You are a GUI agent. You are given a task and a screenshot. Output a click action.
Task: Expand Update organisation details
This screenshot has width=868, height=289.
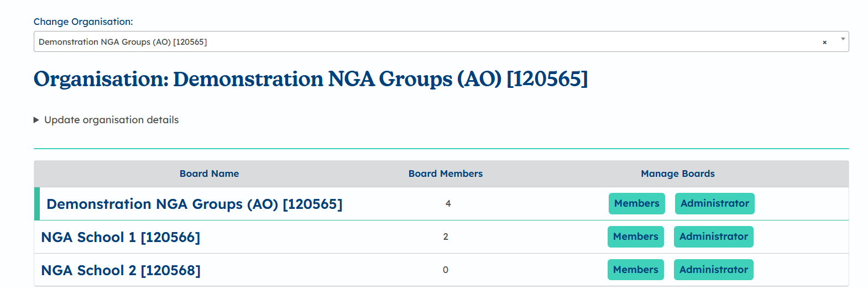(x=111, y=120)
